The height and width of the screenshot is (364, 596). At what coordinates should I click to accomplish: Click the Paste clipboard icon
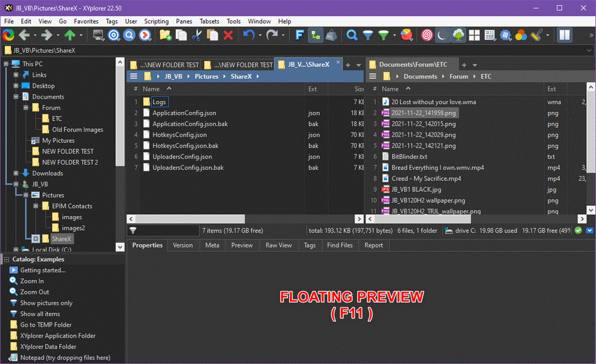click(213, 36)
